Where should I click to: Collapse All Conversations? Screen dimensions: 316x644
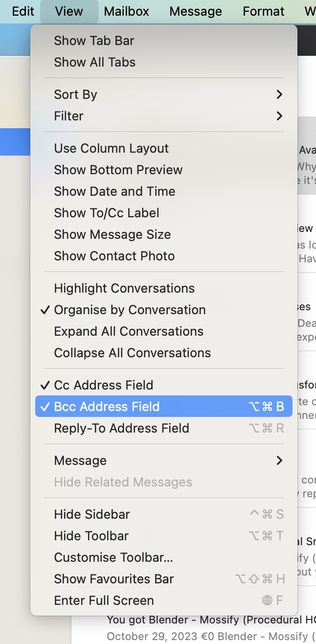pyautogui.click(x=131, y=353)
